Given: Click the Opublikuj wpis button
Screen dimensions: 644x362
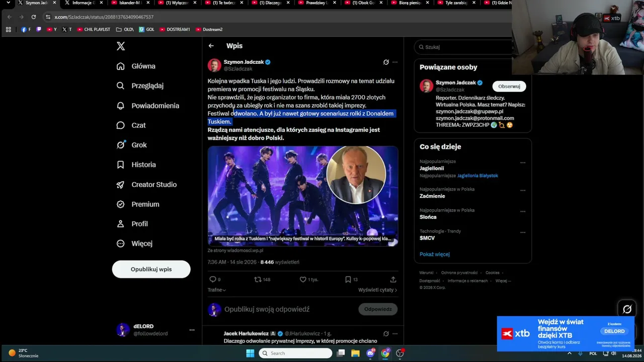Looking at the screenshot, I should tap(151, 269).
